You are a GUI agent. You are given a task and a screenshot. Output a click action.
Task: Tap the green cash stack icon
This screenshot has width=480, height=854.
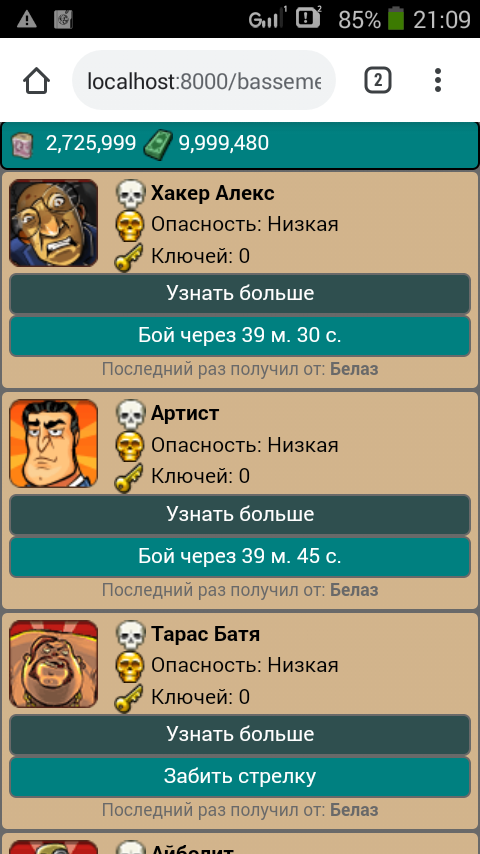coord(159,145)
